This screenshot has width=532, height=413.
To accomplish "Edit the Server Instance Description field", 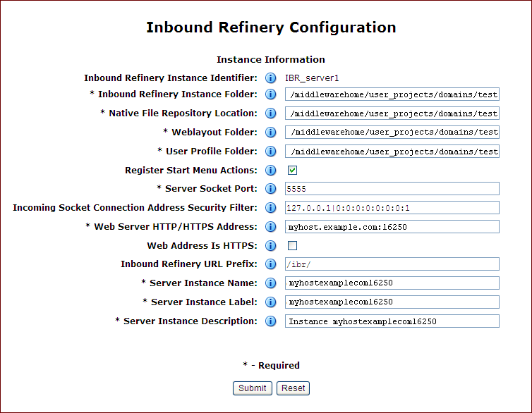I will click(392, 321).
